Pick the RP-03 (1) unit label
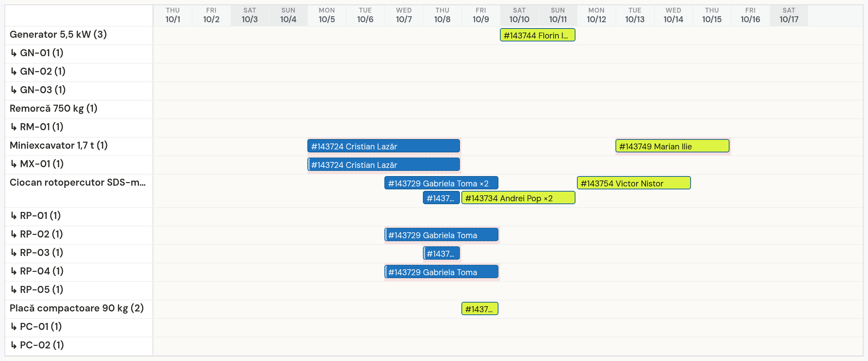Screen dimensions: 868x361 (37, 253)
